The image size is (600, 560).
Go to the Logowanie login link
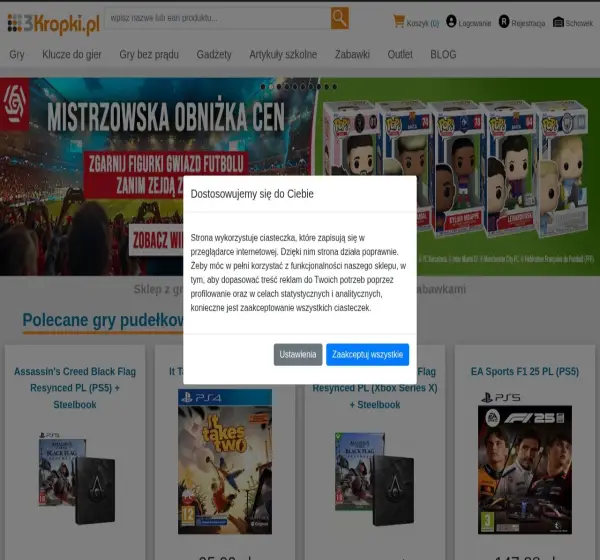click(x=474, y=23)
